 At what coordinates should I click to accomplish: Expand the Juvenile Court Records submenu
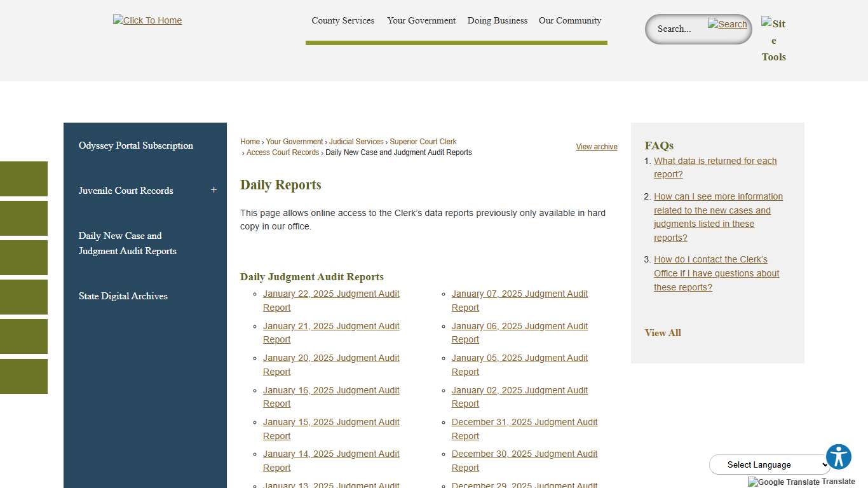(214, 190)
